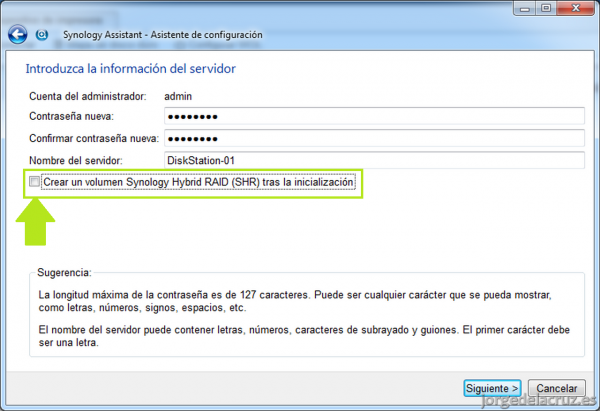Focus the Confirmar contraseña nueva field

pyautogui.click(x=374, y=138)
